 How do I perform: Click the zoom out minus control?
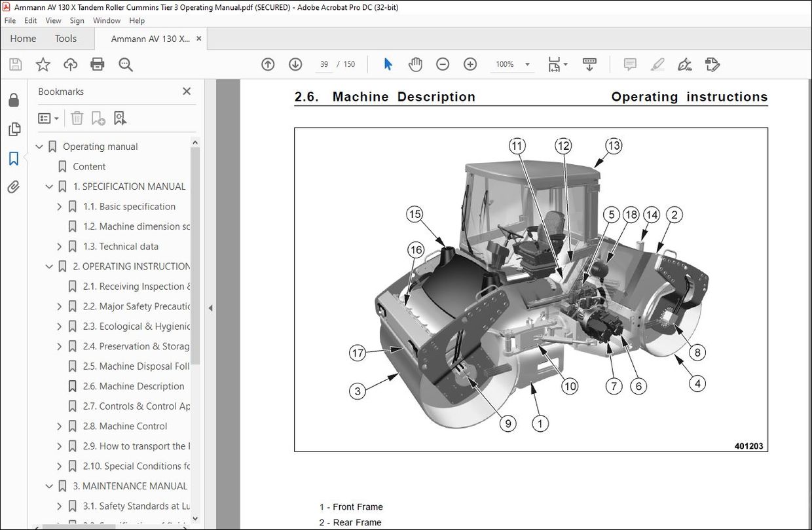pos(443,64)
